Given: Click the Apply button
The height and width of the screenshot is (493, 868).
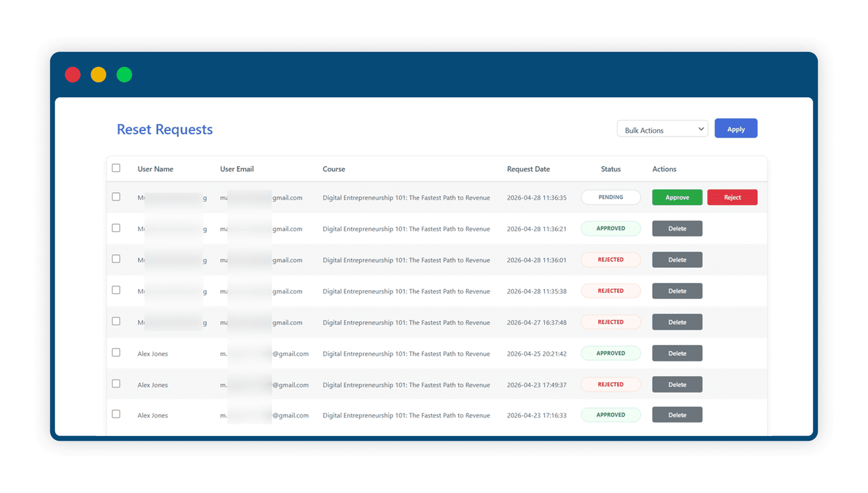Looking at the screenshot, I should click(736, 128).
